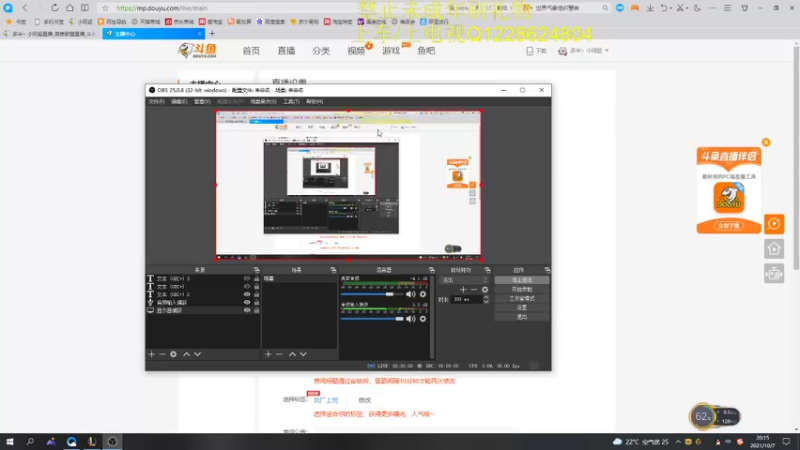Pop out the Scene Transitions dock panel
800x450 pixels.
click(x=487, y=270)
